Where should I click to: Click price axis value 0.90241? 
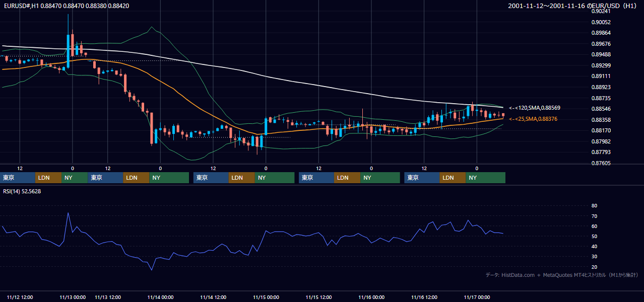click(x=602, y=12)
